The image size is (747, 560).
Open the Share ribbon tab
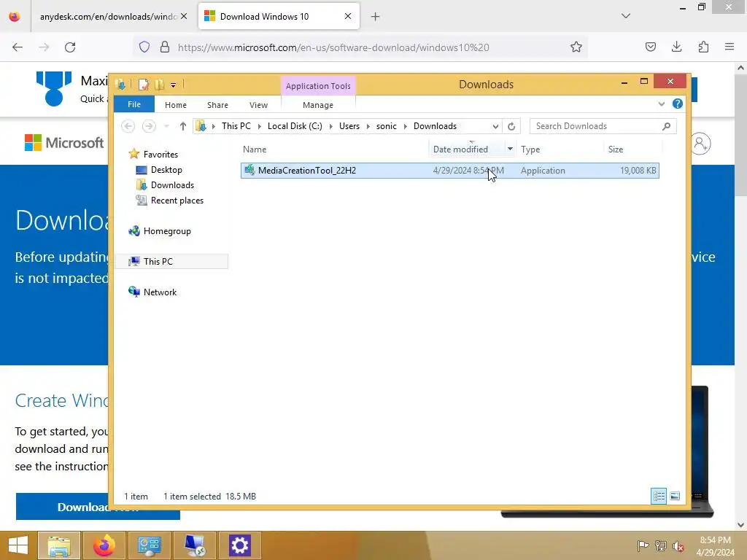[x=217, y=105]
